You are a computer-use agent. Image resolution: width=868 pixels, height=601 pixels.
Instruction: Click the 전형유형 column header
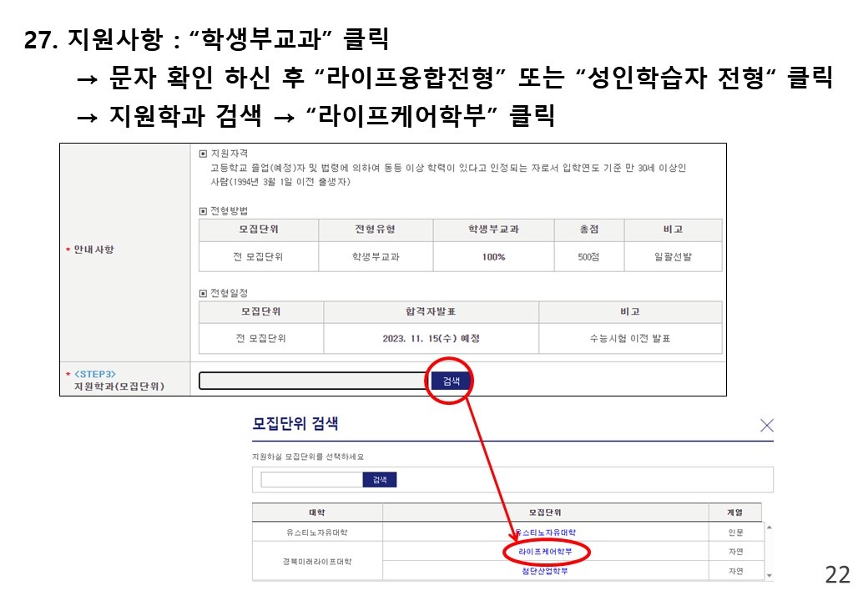click(376, 229)
